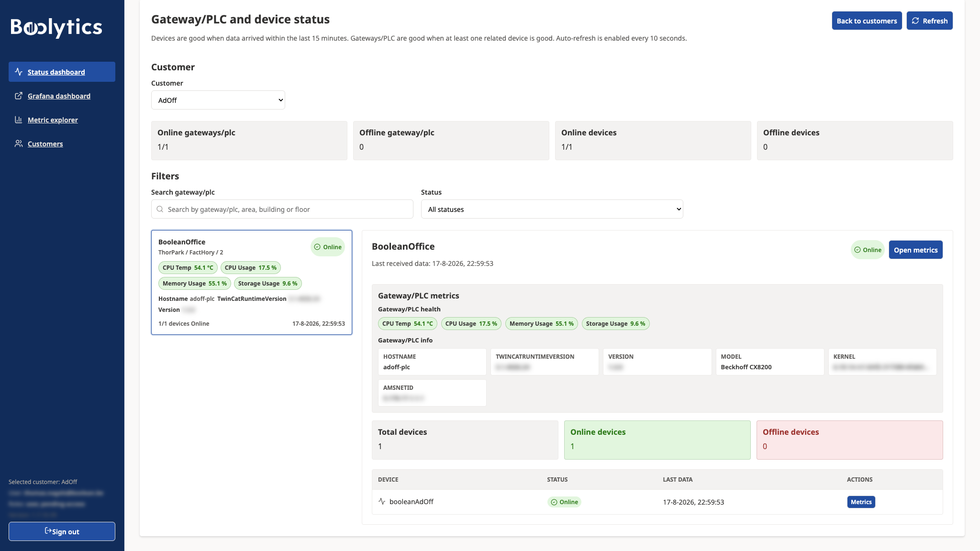The width and height of the screenshot is (980, 551).
Task: Click Online check icon in BooleanOffice card
Action: tap(317, 247)
